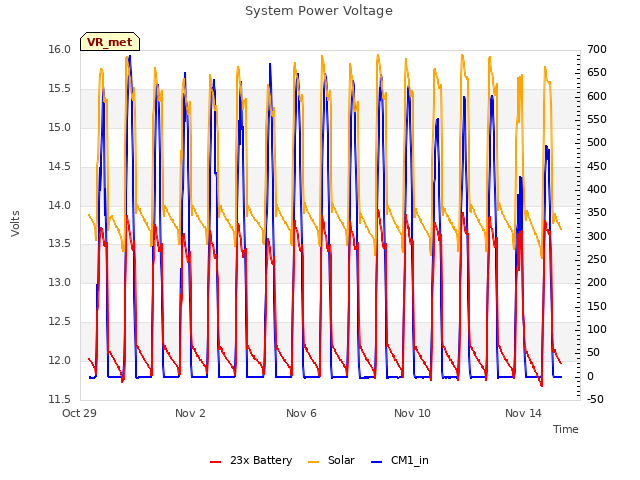This screenshot has height=480, width=640.
Task: Click the VR_met label tag
Action: (110, 42)
